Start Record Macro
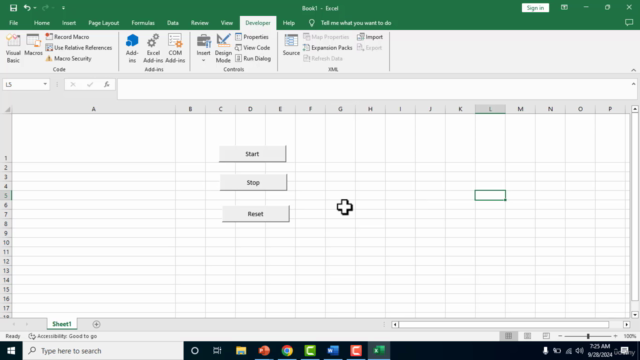The height and width of the screenshot is (360, 640). (x=67, y=37)
